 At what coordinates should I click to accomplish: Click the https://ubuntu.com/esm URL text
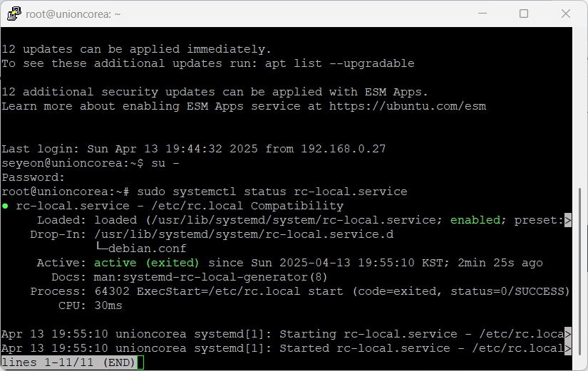pyautogui.click(x=408, y=106)
